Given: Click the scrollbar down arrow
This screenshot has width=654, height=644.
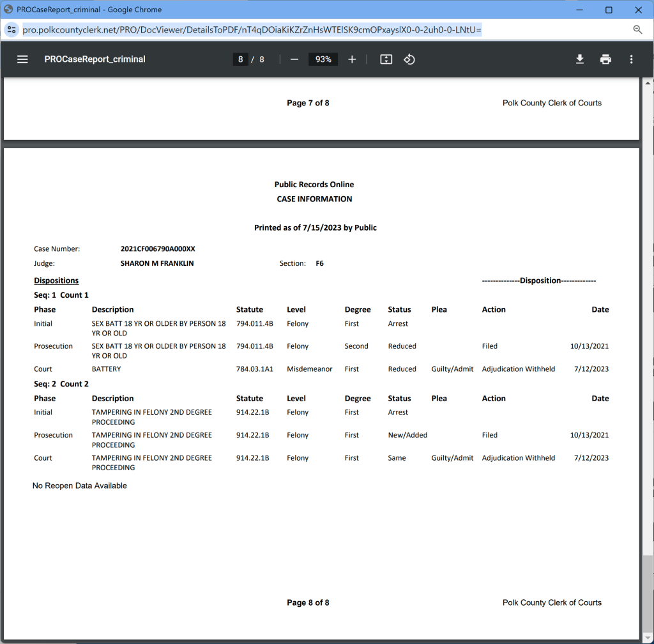Looking at the screenshot, I should point(648,638).
